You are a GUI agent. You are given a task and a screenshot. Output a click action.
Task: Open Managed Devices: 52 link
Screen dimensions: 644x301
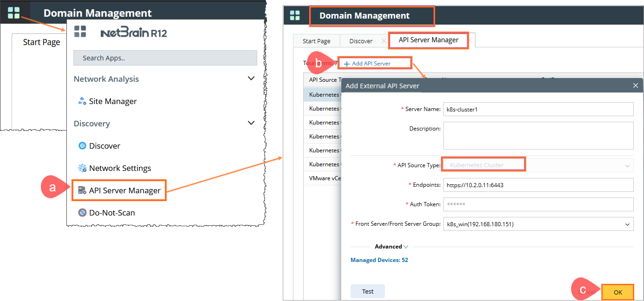click(379, 260)
